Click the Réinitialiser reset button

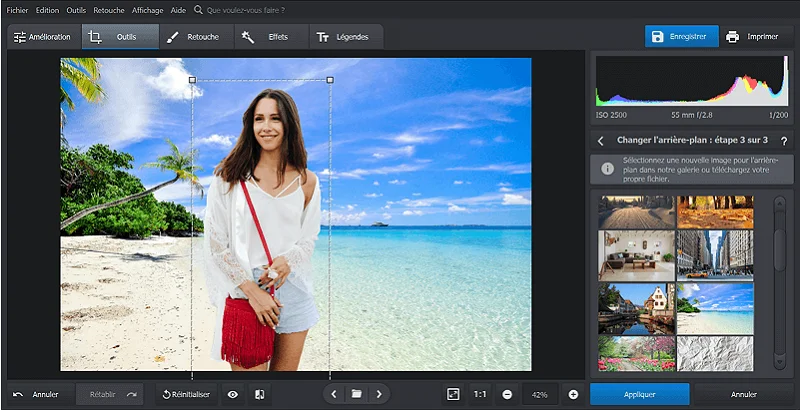(x=186, y=395)
